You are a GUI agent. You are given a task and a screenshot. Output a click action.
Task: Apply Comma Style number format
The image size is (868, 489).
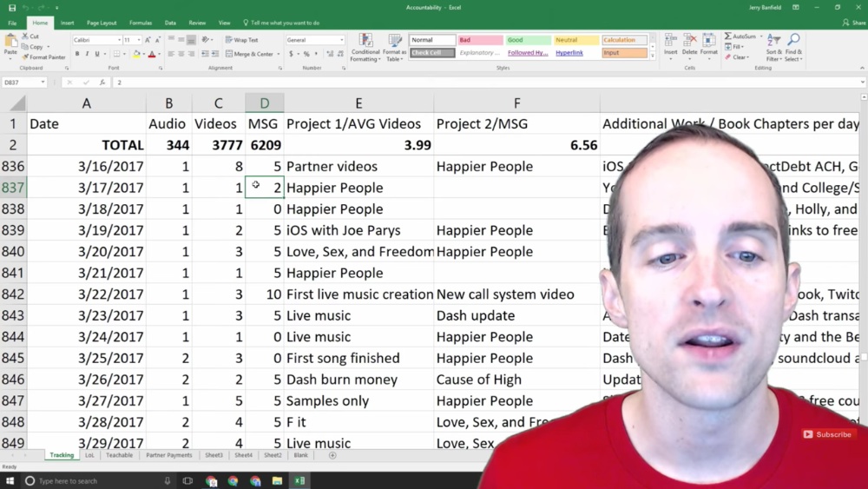coord(316,54)
